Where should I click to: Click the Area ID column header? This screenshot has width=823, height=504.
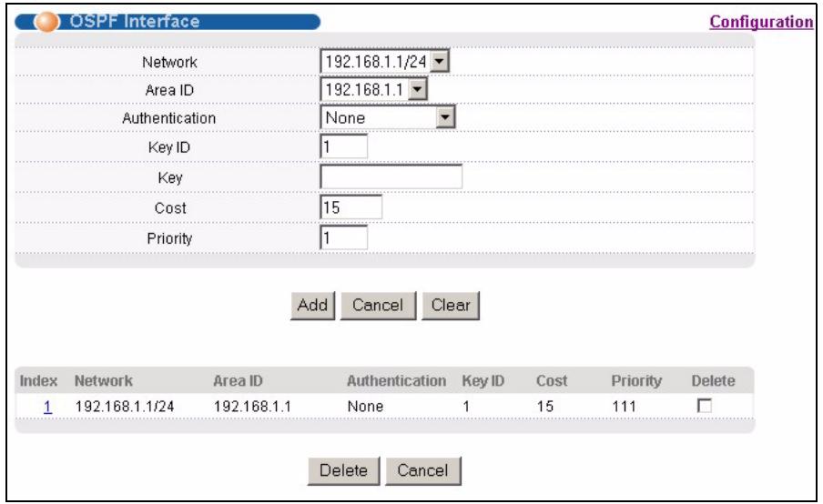pos(238,381)
